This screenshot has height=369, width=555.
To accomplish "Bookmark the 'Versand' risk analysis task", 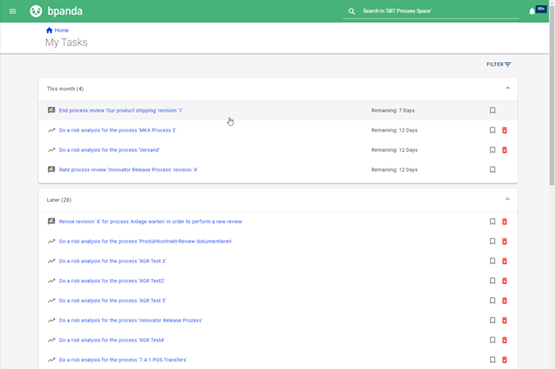I will 492,150.
